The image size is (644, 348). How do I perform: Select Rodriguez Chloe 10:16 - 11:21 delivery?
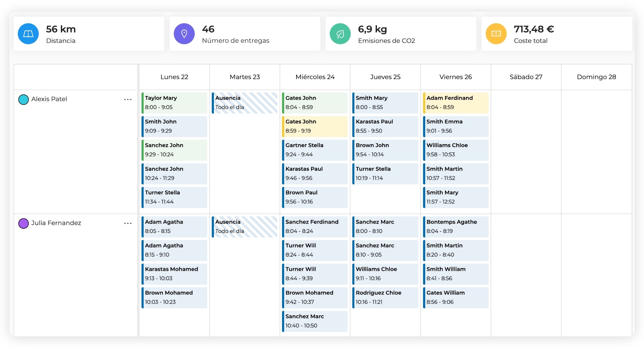385,297
